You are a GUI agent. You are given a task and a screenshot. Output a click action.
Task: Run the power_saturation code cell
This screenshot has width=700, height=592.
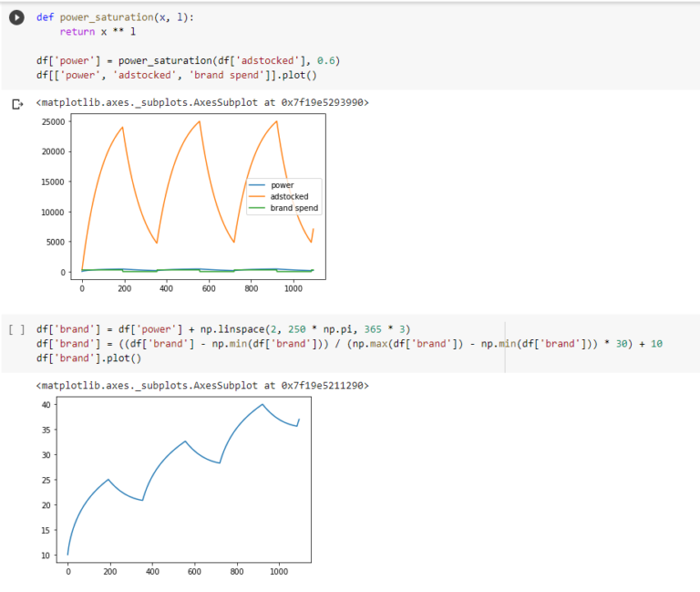click(15, 18)
